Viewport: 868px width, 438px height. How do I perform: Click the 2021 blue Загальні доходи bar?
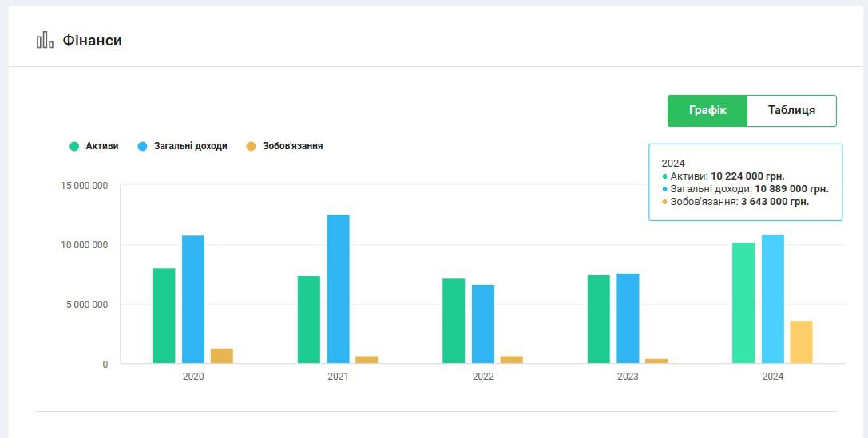pos(338,289)
